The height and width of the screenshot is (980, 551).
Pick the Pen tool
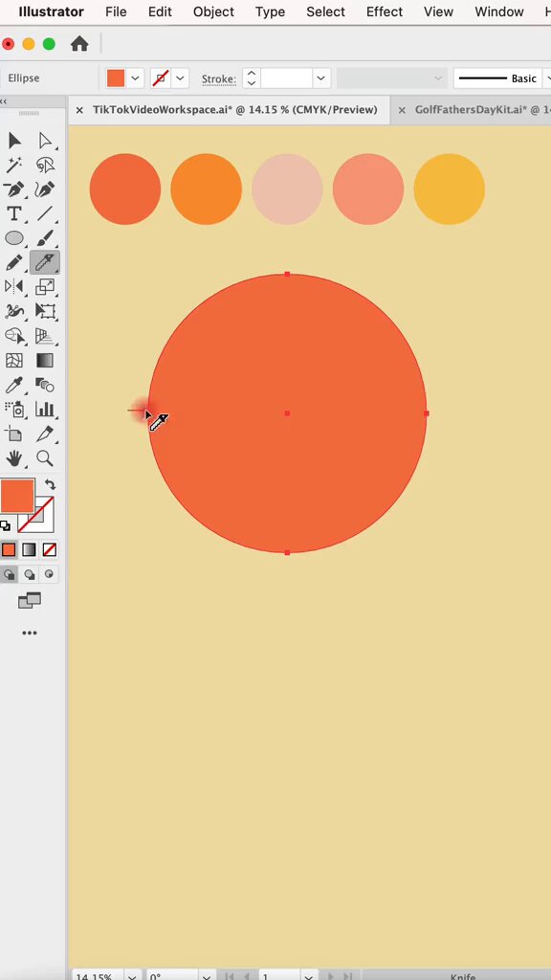(x=14, y=189)
